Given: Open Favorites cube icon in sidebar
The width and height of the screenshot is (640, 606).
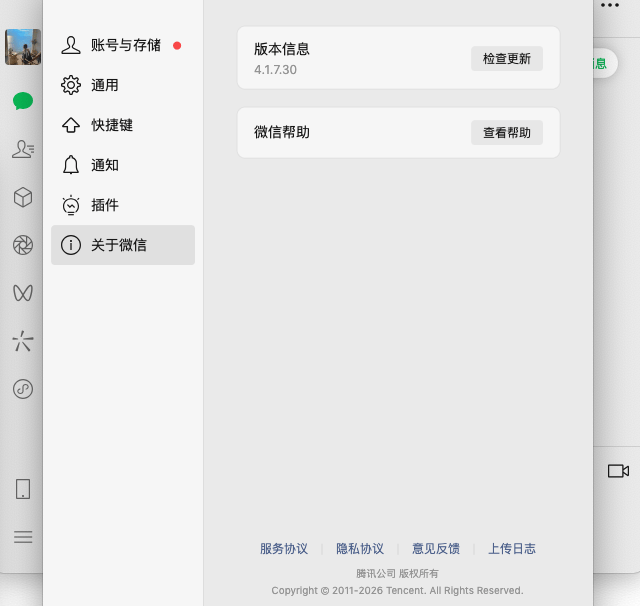Looking at the screenshot, I should [x=22, y=197].
